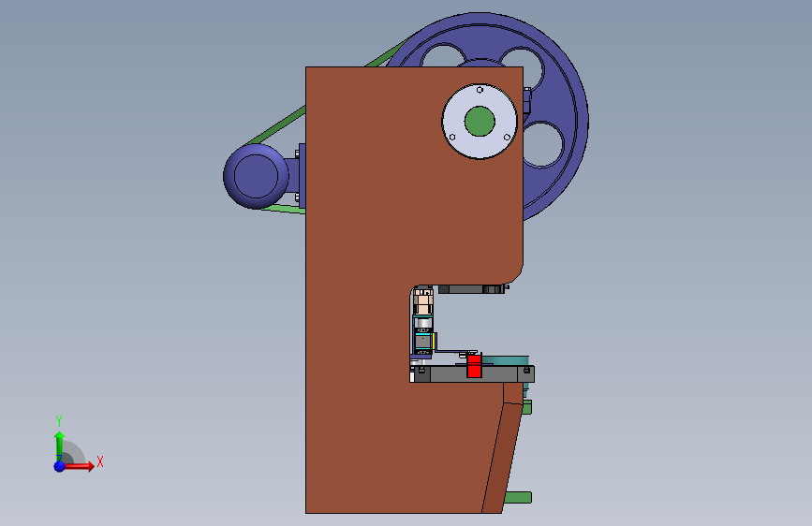This screenshot has width=812, height=526.
Task: Select the red punch block part
Action: pos(474,366)
